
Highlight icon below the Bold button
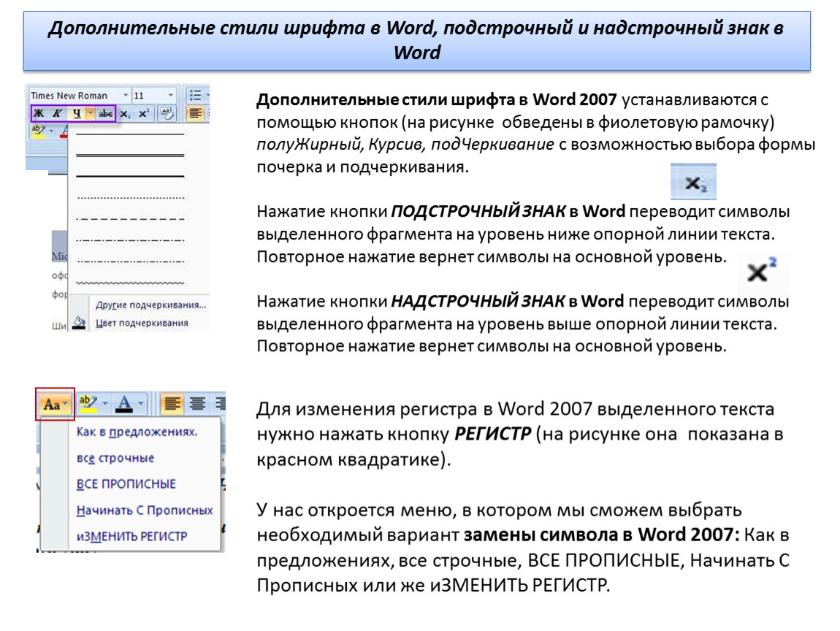[x=37, y=131]
